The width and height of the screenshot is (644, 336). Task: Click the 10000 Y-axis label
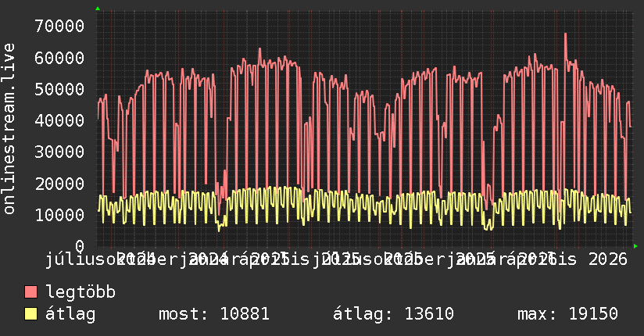tap(59, 215)
